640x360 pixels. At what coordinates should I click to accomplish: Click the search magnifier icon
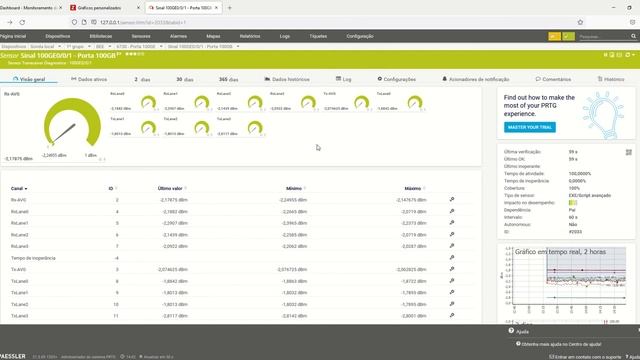pos(633,36)
